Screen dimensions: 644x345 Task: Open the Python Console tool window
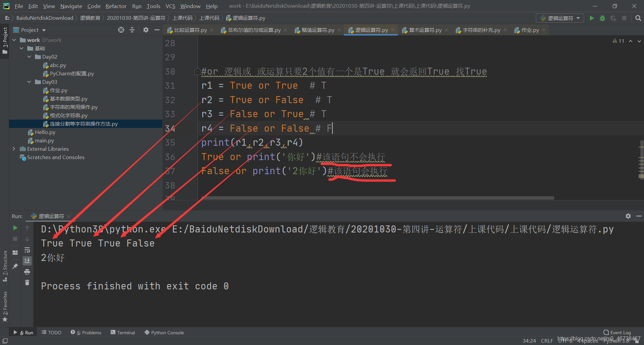point(164,333)
